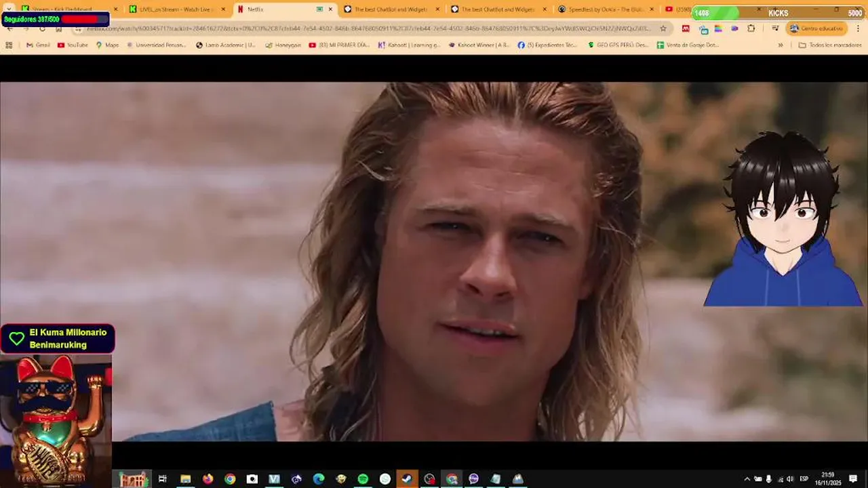868x488 pixels.
Task: Reload the current page
Action: 42,28
